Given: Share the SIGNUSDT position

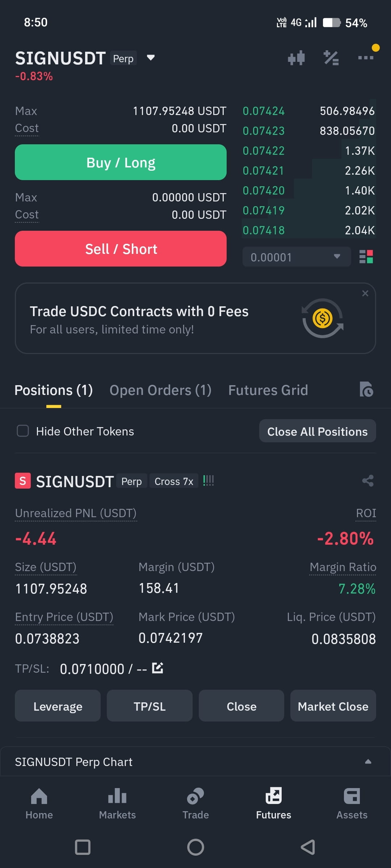Looking at the screenshot, I should pos(368,481).
